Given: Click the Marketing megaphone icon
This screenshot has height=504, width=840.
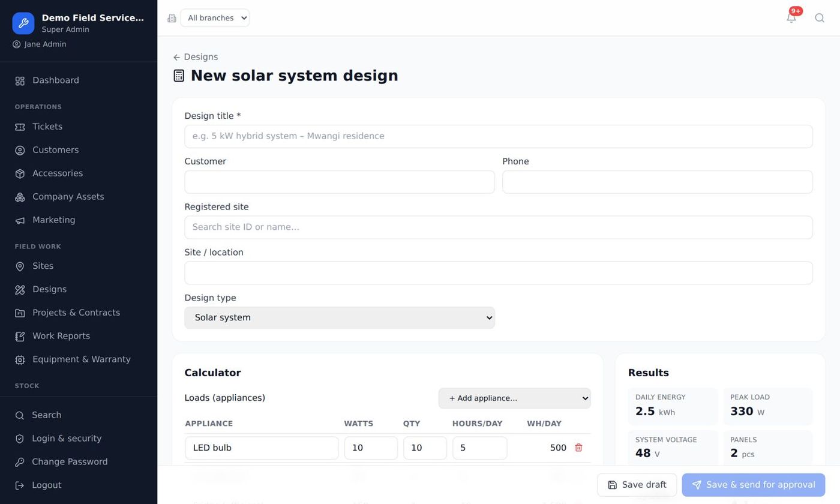Looking at the screenshot, I should (x=20, y=221).
